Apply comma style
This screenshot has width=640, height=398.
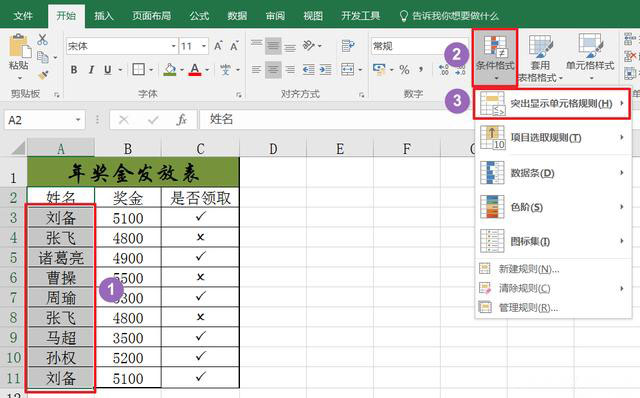tap(421, 70)
